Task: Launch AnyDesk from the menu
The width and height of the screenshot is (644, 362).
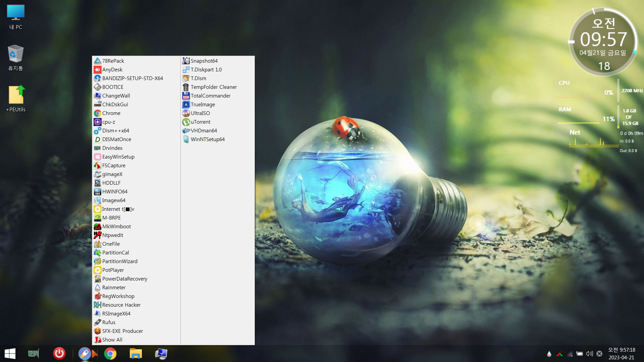Action: pyautogui.click(x=137, y=69)
